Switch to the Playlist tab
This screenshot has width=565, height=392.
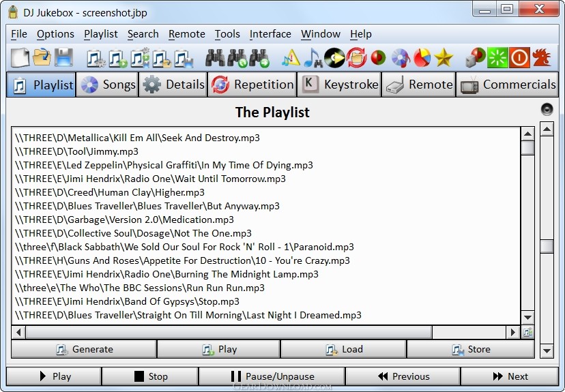(41, 85)
